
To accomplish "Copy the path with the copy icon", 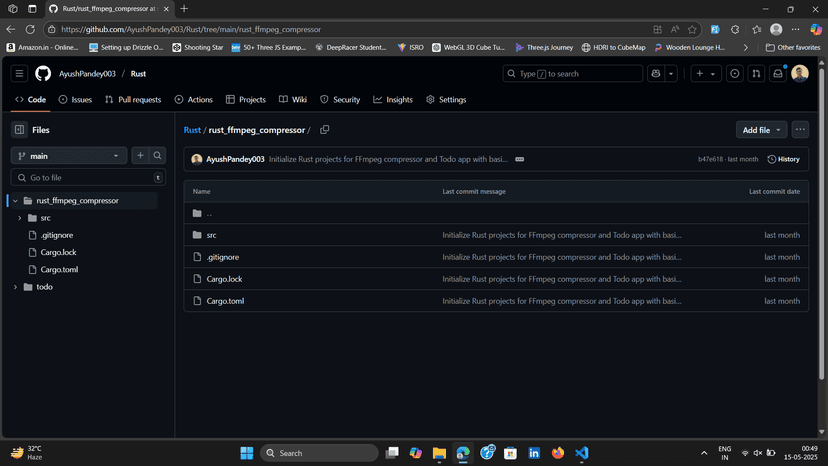I will [325, 129].
